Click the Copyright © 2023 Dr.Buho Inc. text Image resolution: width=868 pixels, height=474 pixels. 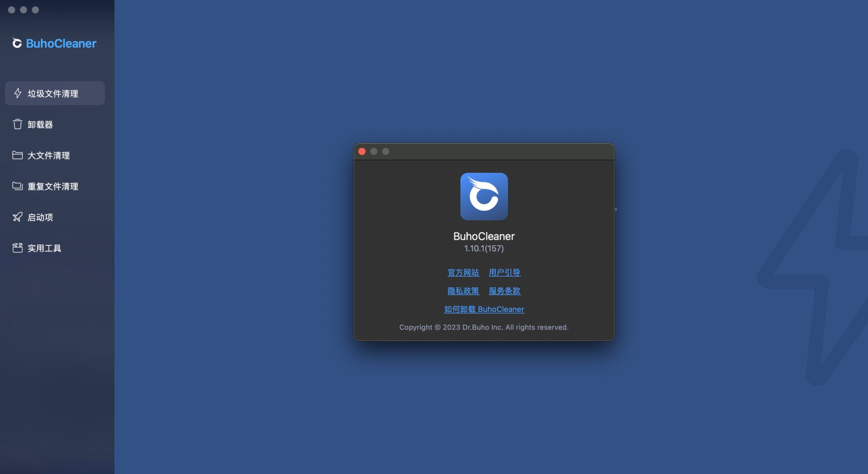coord(484,327)
